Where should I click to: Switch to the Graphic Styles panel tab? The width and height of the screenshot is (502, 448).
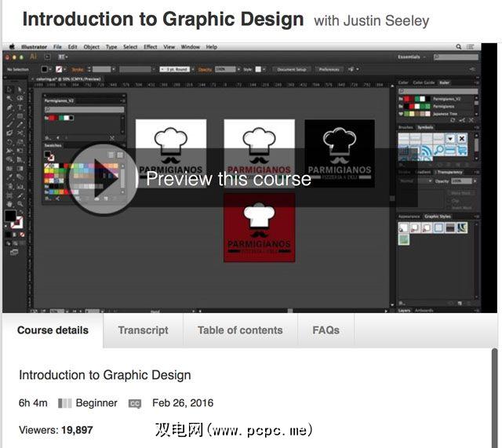438,216
